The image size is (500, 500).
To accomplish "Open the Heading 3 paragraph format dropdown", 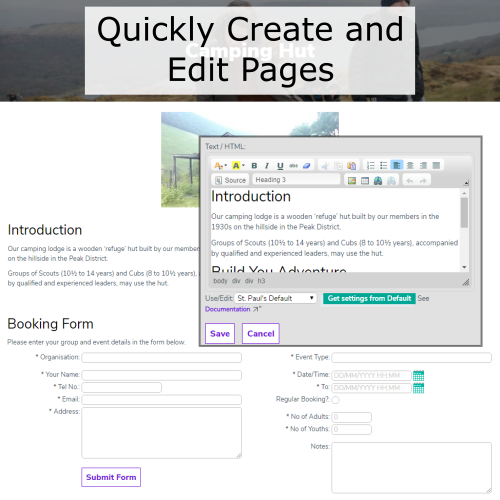I will [x=296, y=180].
